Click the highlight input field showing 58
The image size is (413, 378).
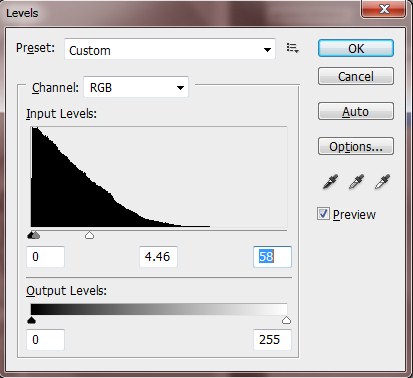(x=272, y=257)
